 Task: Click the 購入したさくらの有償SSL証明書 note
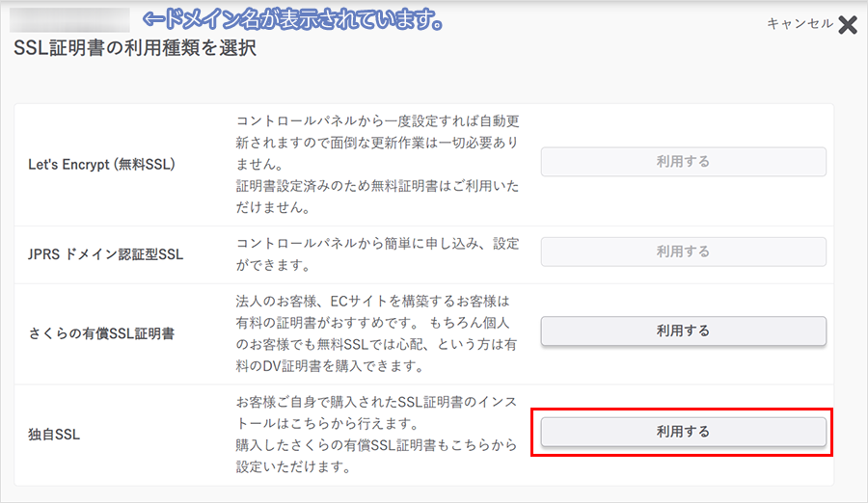(x=378, y=457)
